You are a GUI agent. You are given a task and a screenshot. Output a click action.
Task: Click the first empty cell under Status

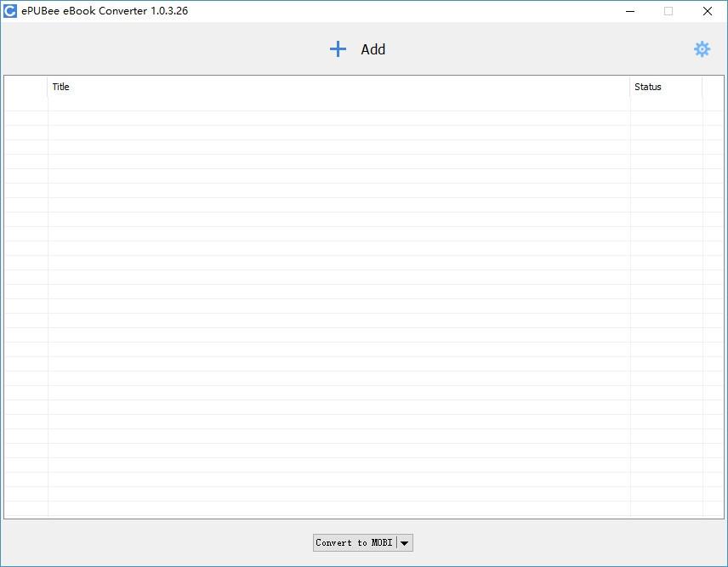665,104
